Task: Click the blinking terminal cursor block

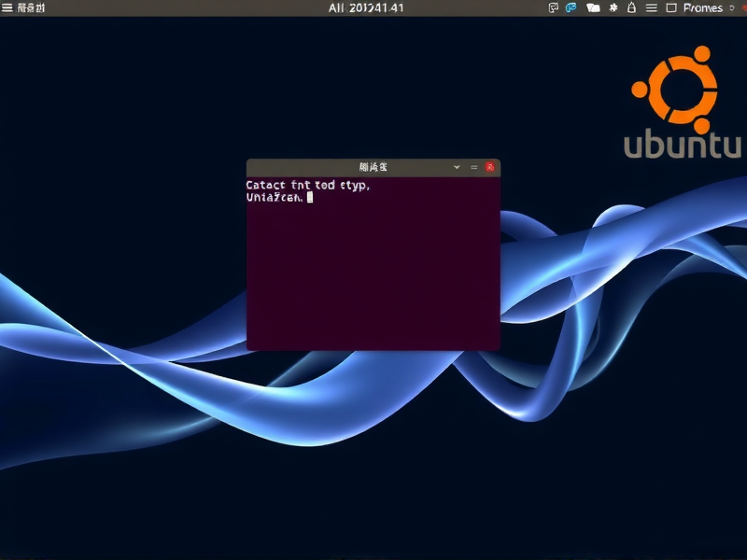Action: pyautogui.click(x=309, y=196)
